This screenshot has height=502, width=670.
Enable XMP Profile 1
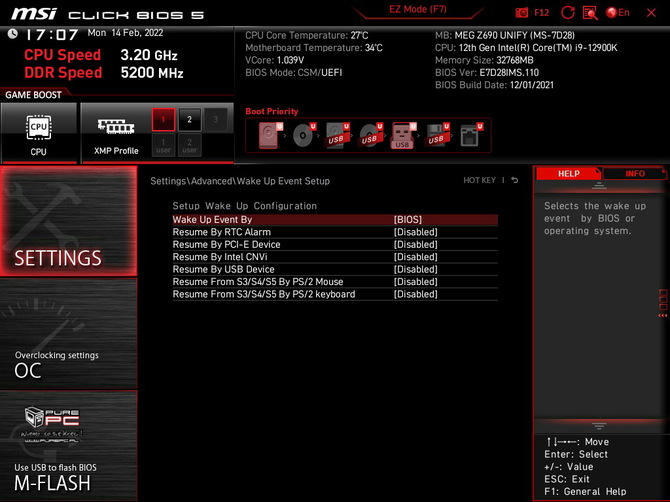pyautogui.click(x=163, y=119)
